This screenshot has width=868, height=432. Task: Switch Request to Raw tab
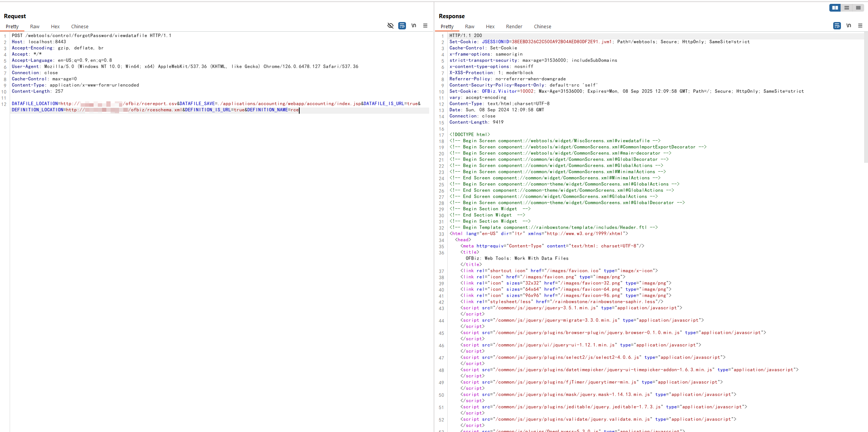(x=35, y=26)
